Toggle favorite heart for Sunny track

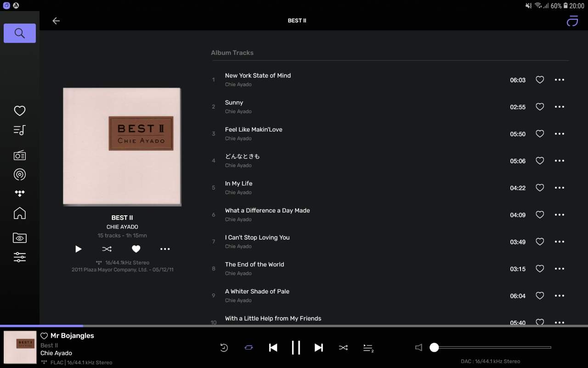tap(540, 107)
